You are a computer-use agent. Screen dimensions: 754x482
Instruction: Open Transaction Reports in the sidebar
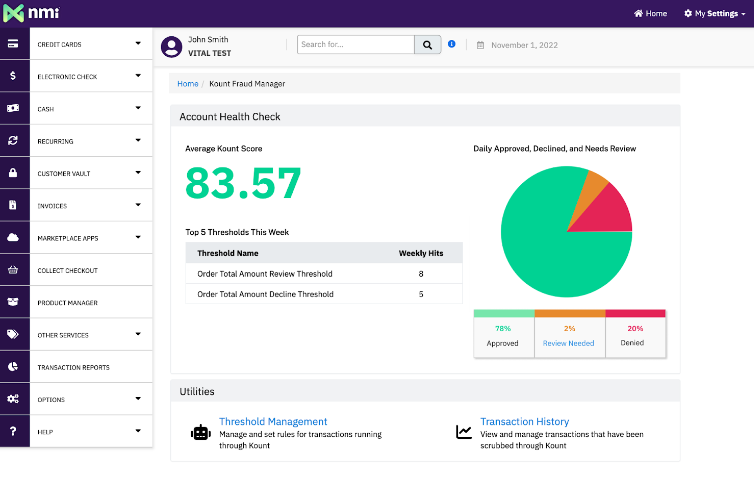click(74, 368)
